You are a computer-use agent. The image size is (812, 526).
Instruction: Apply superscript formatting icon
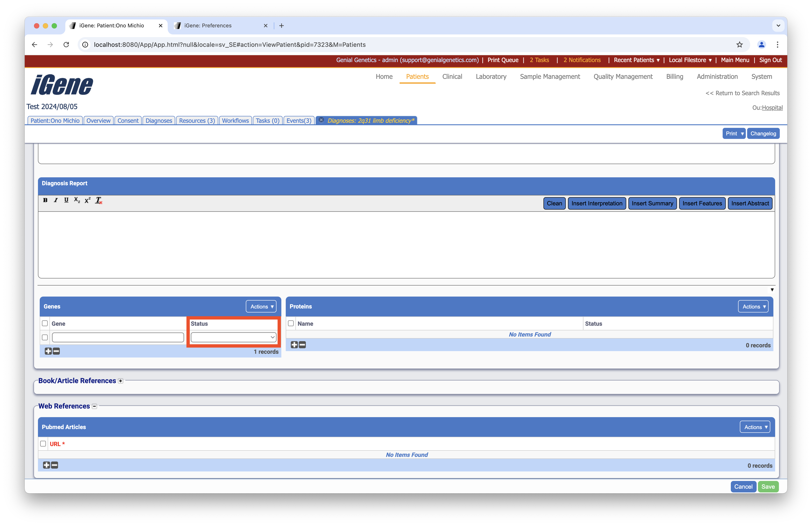[x=87, y=200]
